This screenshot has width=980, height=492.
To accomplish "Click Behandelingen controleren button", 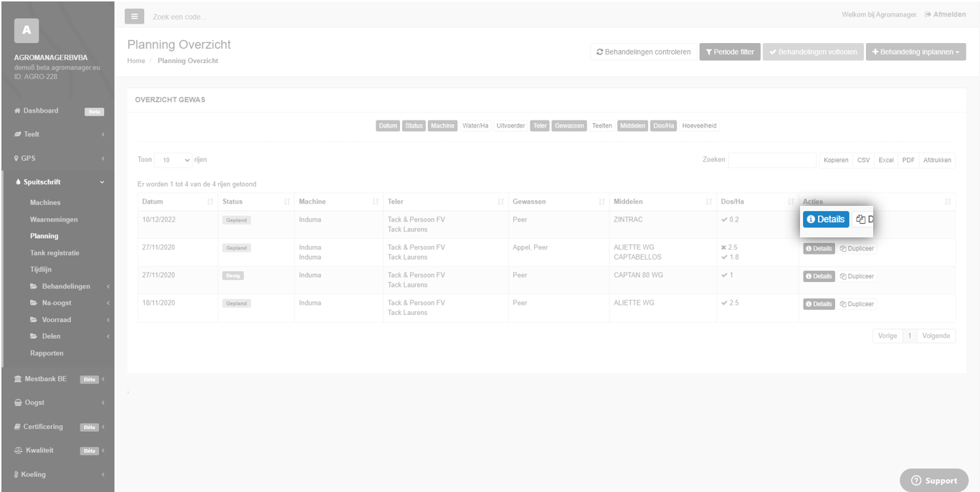I will 644,52.
